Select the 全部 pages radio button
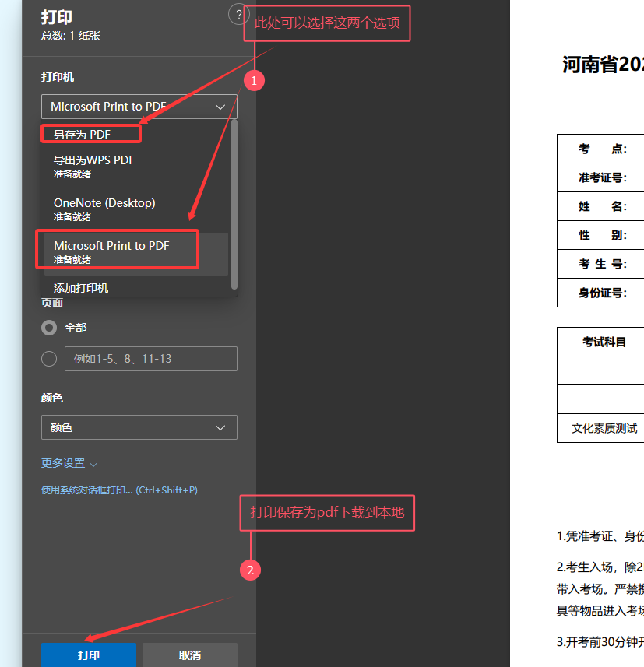The image size is (644, 667). pos(49,328)
